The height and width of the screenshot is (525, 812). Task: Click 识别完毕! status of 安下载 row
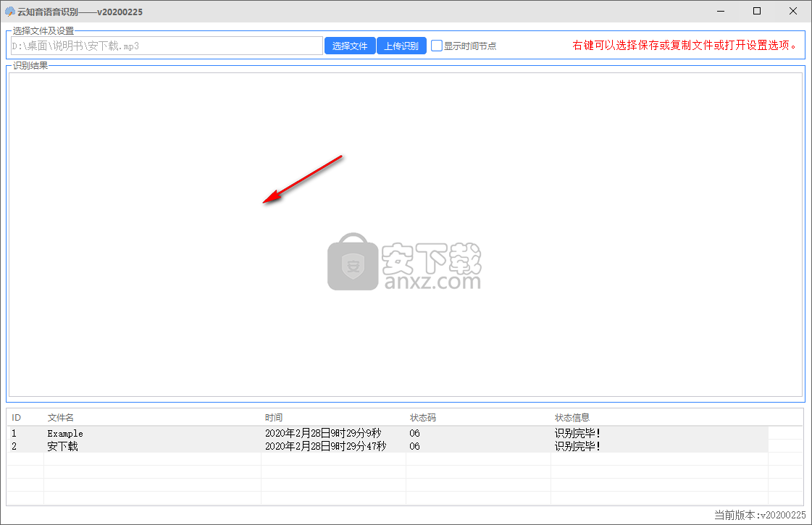point(577,446)
